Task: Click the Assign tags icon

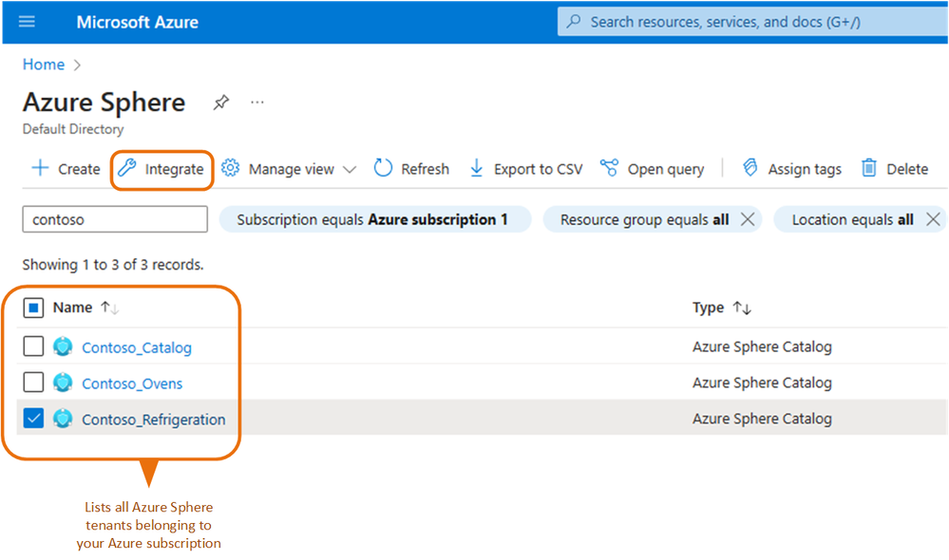Action: point(750,169)
